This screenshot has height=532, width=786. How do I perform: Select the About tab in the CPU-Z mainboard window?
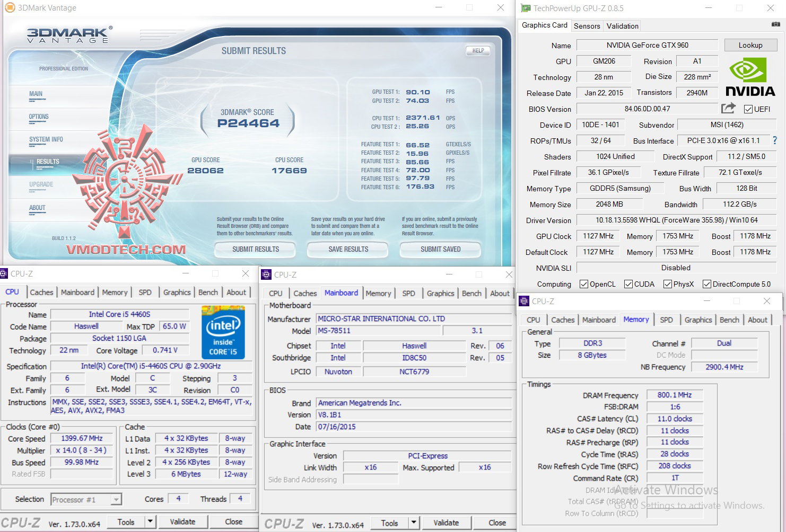coord(500,294)
